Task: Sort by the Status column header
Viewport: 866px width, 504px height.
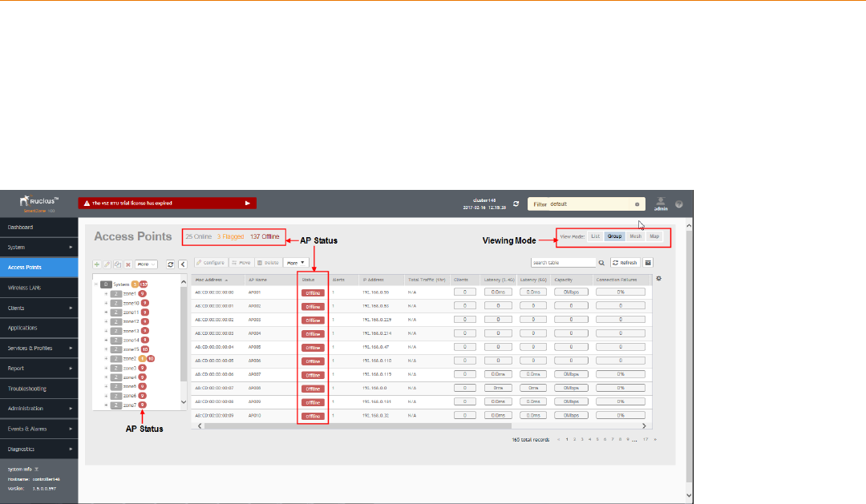Action: pyautogui.click(x=308, y=280)
